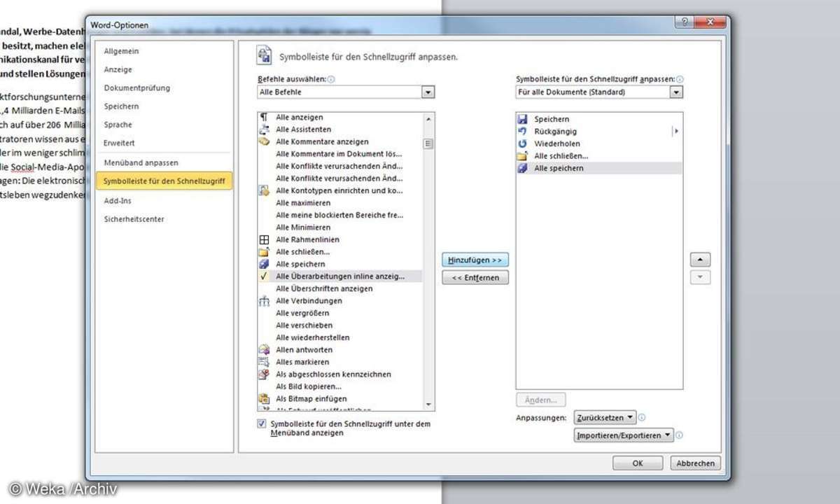Select the Allgemein category
This screenshot has width=840, height=504.
[x=121, y=51]
